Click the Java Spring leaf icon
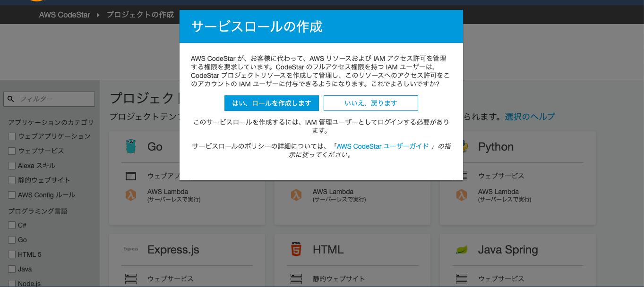The width and height of the screenshot is (644, 287). click(462, 250)
